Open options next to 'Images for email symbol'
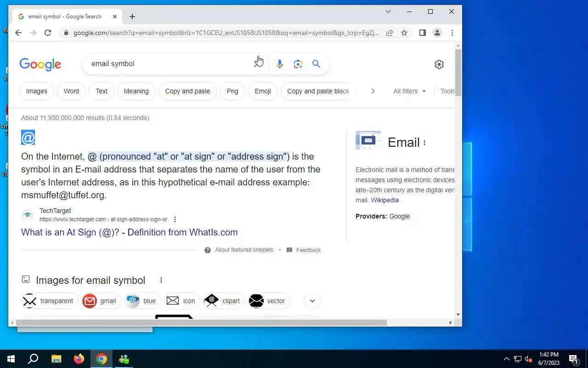Image resolution: width=588 pixels, height=368 pixels. (x=161, y=280)
